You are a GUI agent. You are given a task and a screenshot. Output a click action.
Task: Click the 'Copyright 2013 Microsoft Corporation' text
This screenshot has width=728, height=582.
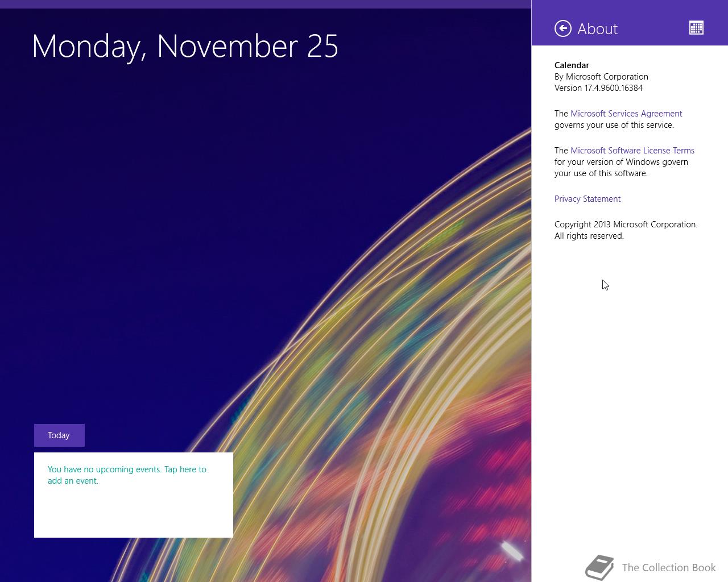[626, 225]
